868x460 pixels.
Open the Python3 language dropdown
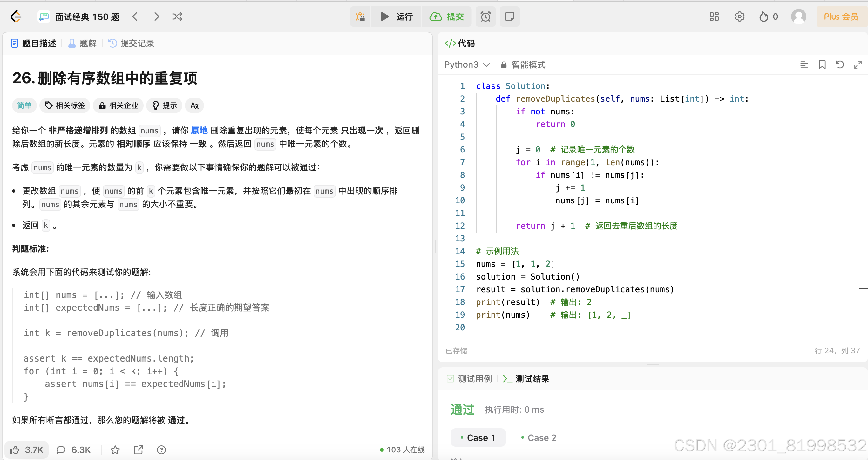coord(466,65)
